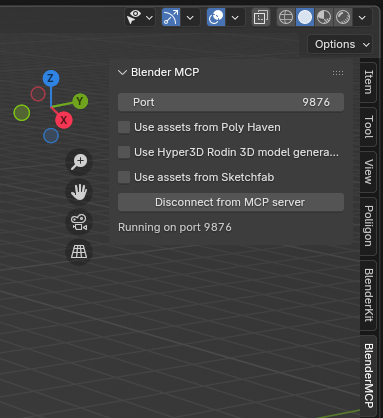Open the overlays options dropdown arrow

point(235,17)
